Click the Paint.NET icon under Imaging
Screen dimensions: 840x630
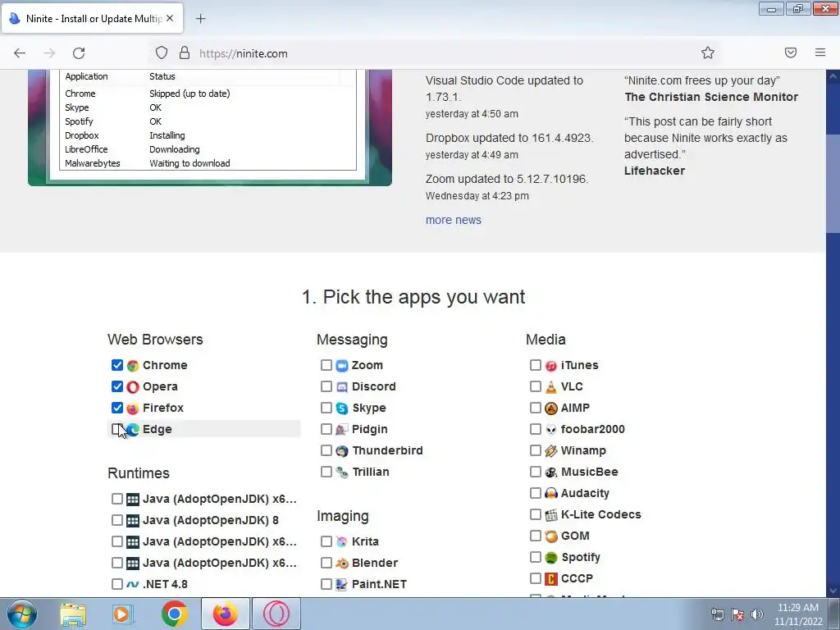click(342, 584)
